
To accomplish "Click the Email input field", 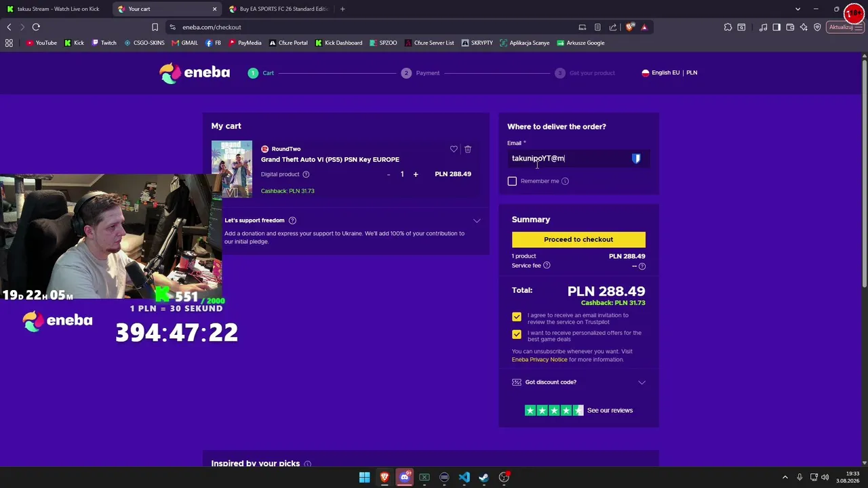I will 578,159.
